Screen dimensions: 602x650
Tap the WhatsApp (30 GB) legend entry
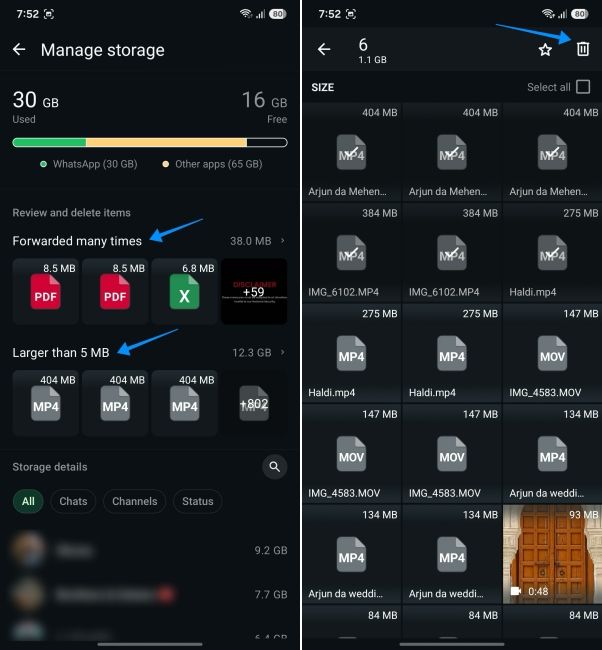89,164
